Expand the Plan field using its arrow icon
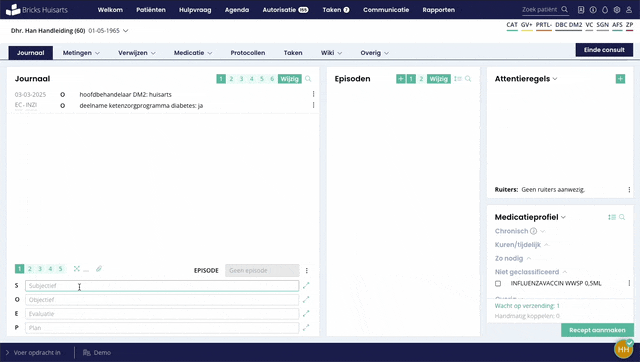Viewport: 640px width, 362px height. tap(306, 327)
